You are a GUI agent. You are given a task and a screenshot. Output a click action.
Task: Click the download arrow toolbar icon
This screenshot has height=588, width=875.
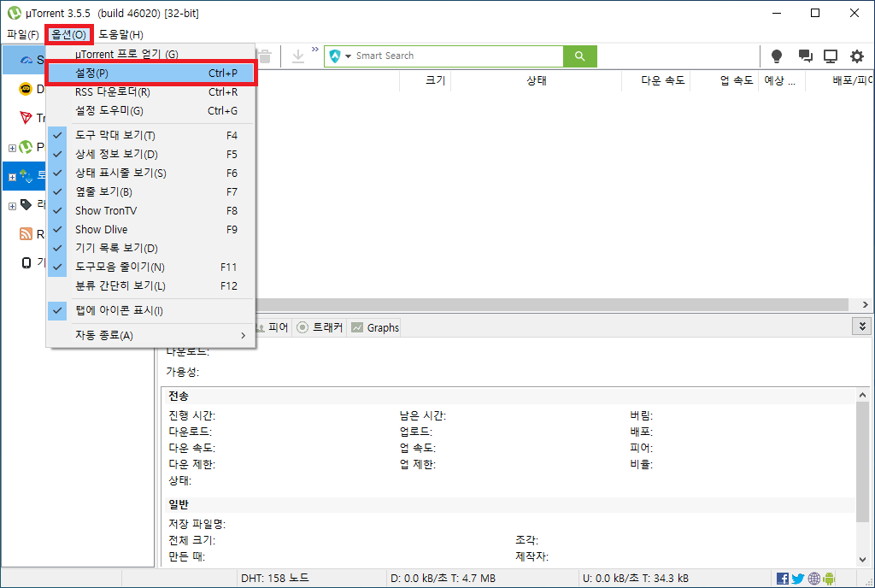coord(298,56)
